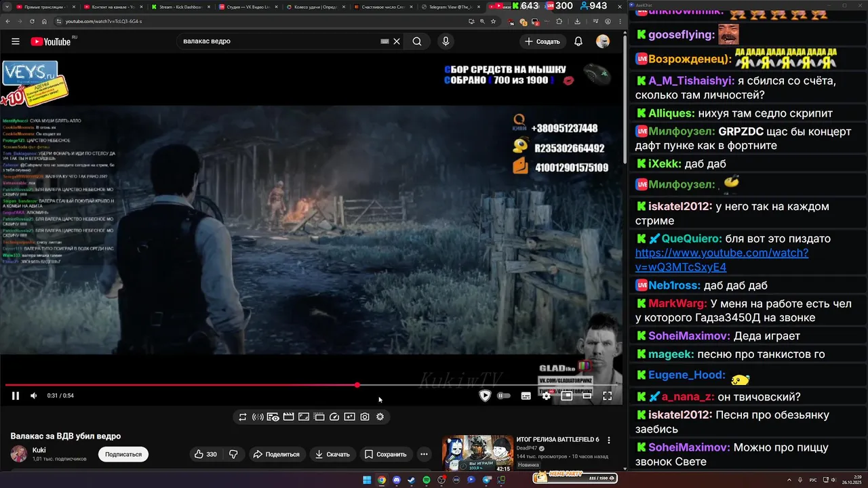Open the player settings gear
868x488 pixels.
click(x=546, y=396)
